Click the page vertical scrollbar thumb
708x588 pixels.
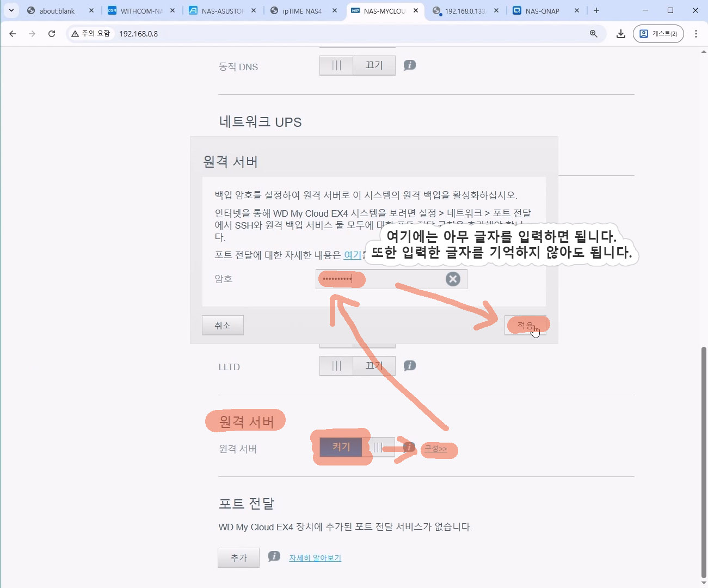704,463
